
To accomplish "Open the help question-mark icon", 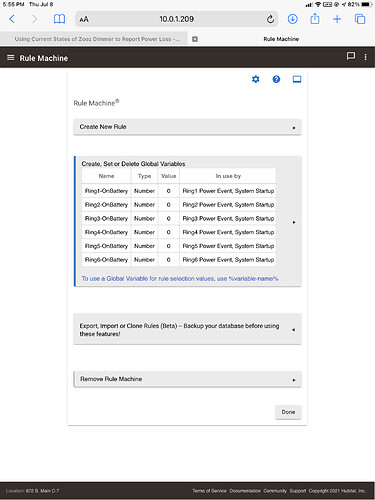I will [x=276, y=79].
